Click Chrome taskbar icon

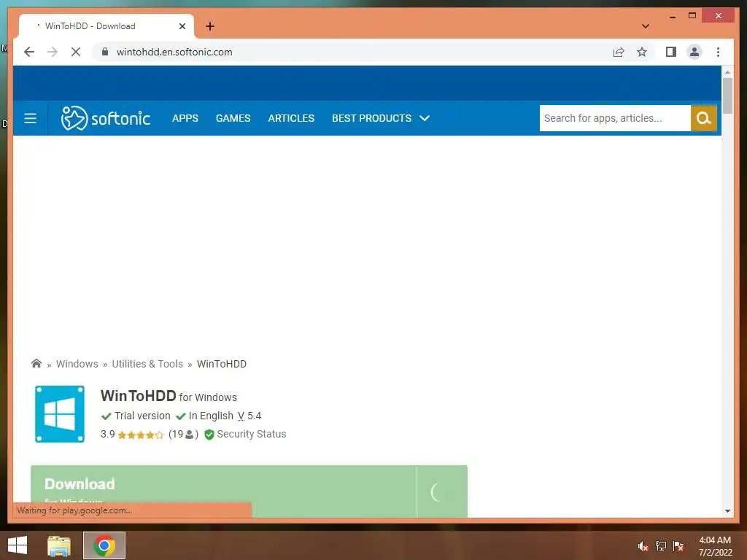pyautogui.click(x=104, y=545)
